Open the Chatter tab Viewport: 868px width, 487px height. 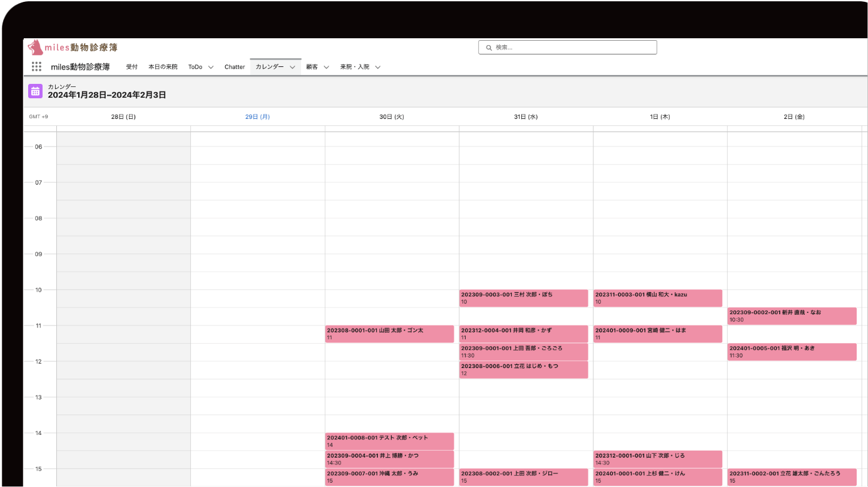[235, 67]
